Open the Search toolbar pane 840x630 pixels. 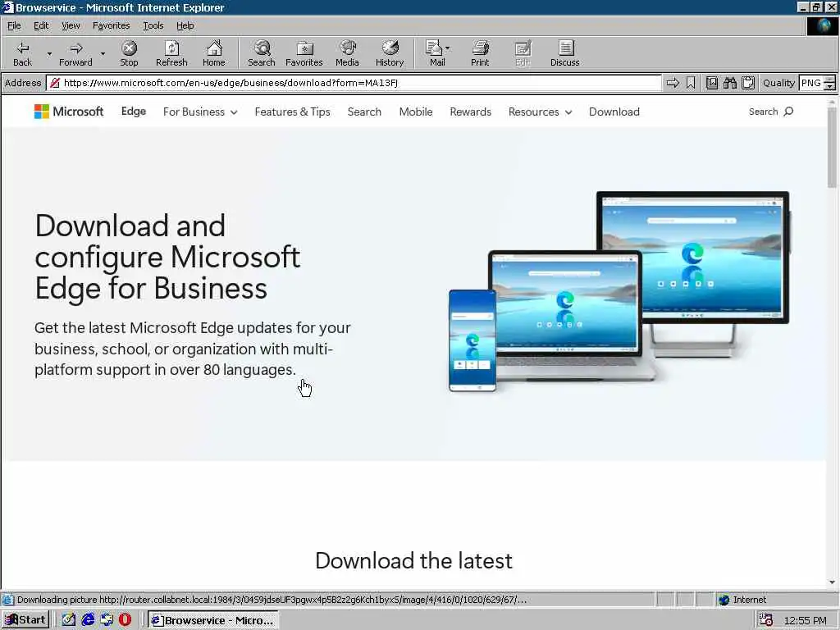coord(262,53)
